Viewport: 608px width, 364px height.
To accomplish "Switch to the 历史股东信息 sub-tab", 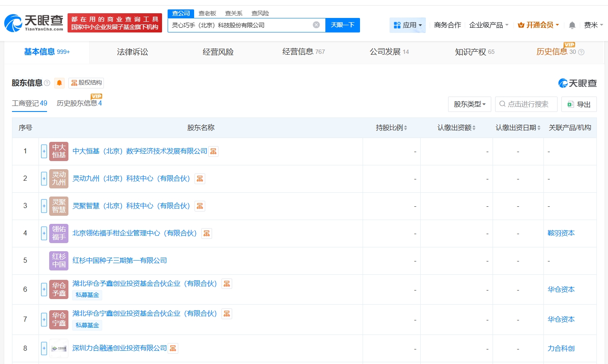I will 79,103.
